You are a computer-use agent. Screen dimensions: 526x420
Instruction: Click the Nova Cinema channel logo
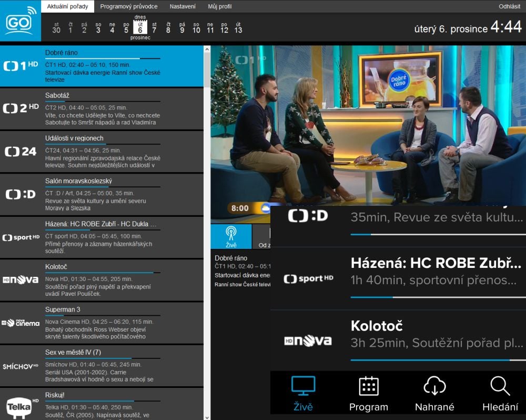(x=20, y=323)
